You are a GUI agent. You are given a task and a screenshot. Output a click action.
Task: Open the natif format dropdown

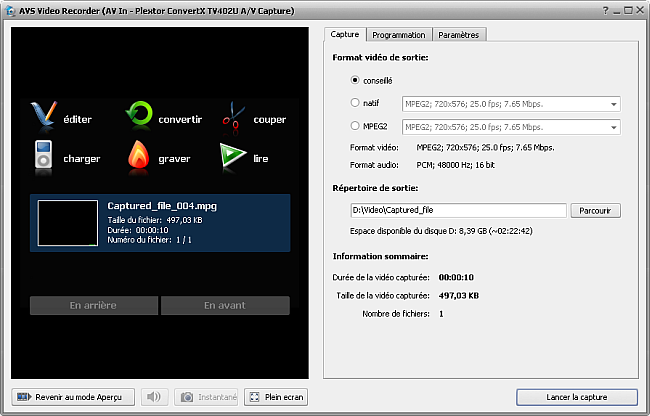[x=511, y=104]
